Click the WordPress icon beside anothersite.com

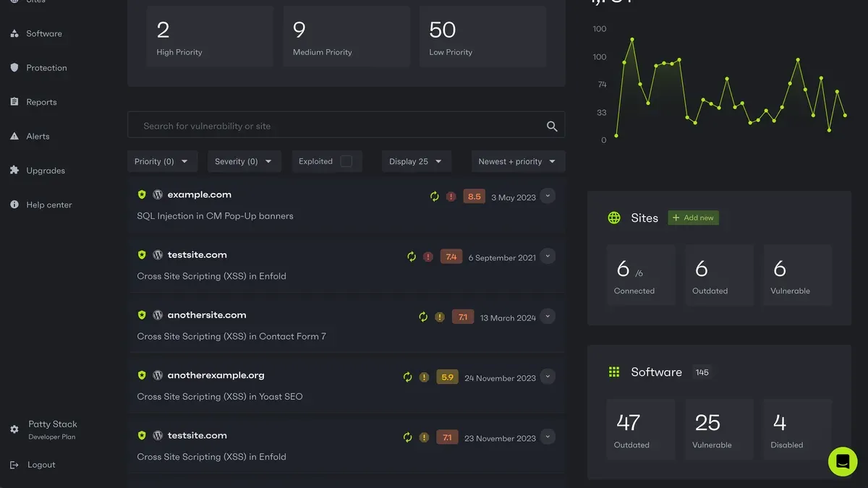[158, 315]
